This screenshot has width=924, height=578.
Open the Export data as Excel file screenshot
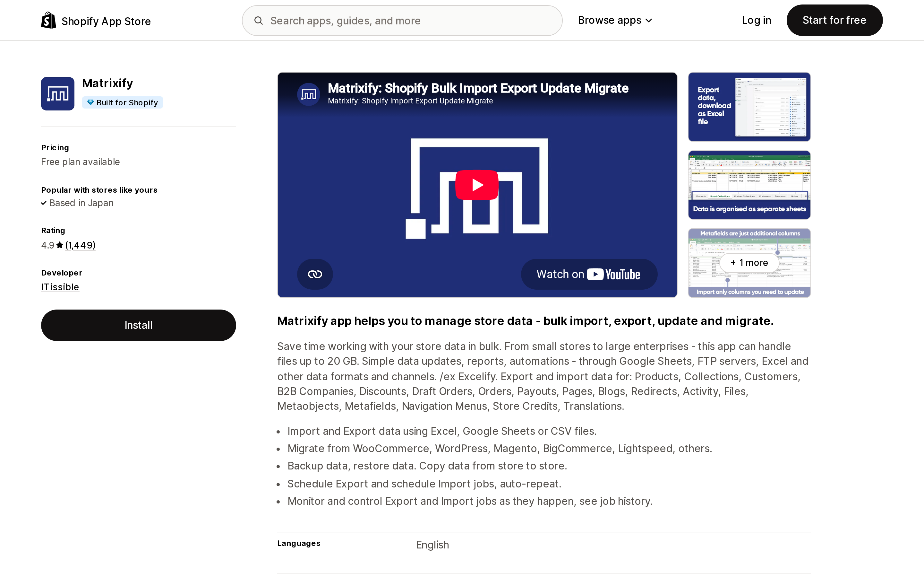coord(749,107)
